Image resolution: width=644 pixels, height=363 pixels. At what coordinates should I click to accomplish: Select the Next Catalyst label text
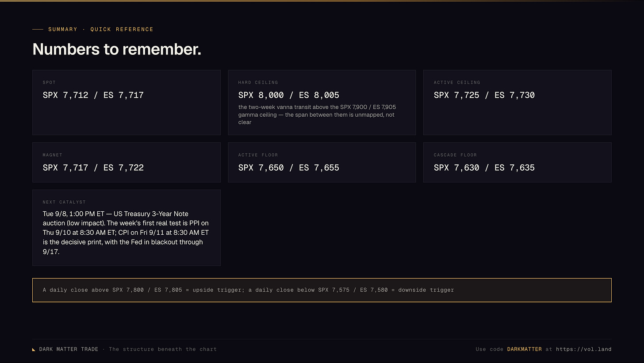click(64, 202)
